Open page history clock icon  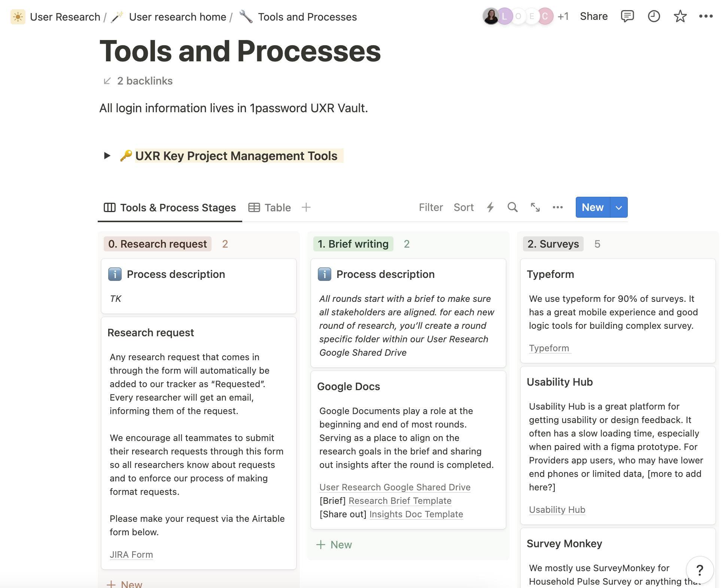(x=654, y=16)
